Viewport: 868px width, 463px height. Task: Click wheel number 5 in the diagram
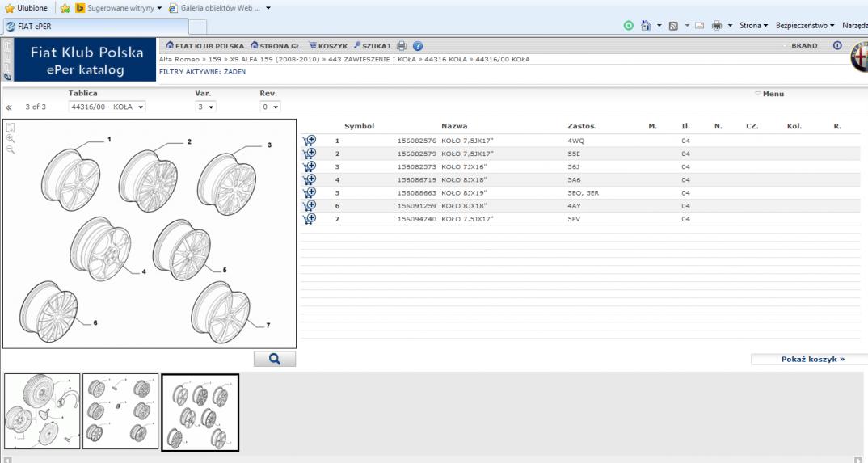(x=224, y=270)
